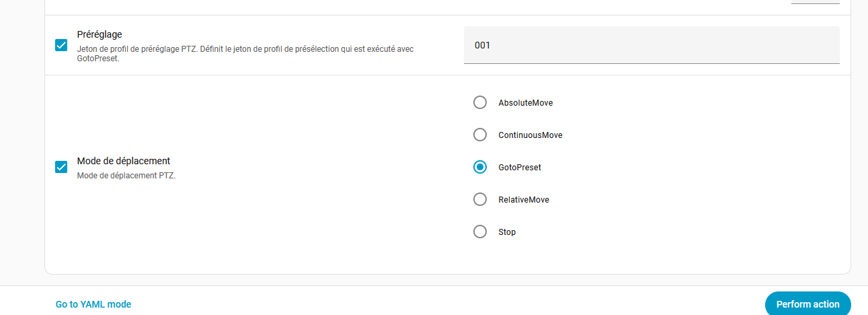Click the Mode de déplacement field title

[124, 161]
